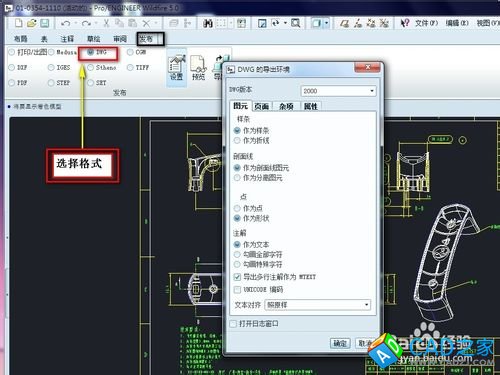
Task: Redo the last undone action
Action: pyautogui.click(x=86, y=23)
